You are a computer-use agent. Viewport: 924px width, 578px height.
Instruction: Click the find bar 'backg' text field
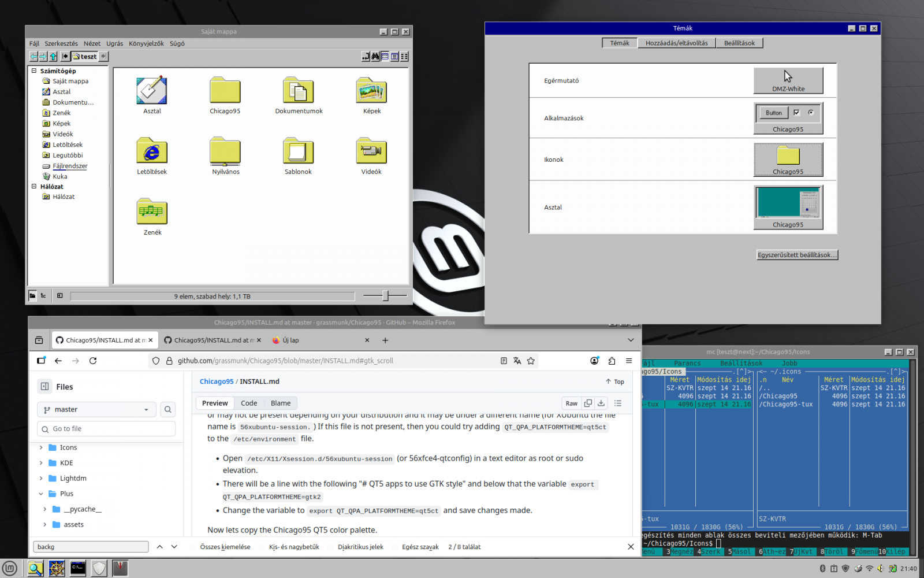coord(91,547)
